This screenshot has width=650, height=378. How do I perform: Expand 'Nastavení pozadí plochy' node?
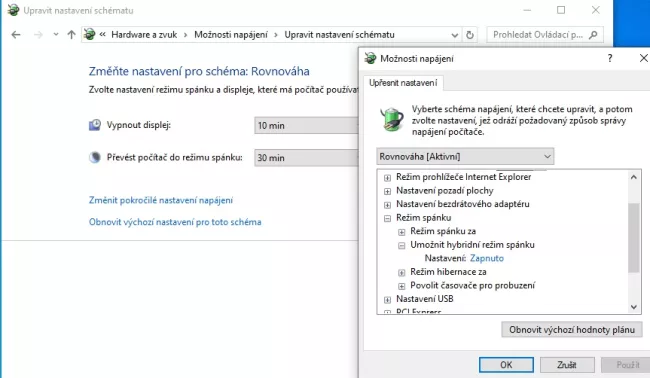(387, 191)
